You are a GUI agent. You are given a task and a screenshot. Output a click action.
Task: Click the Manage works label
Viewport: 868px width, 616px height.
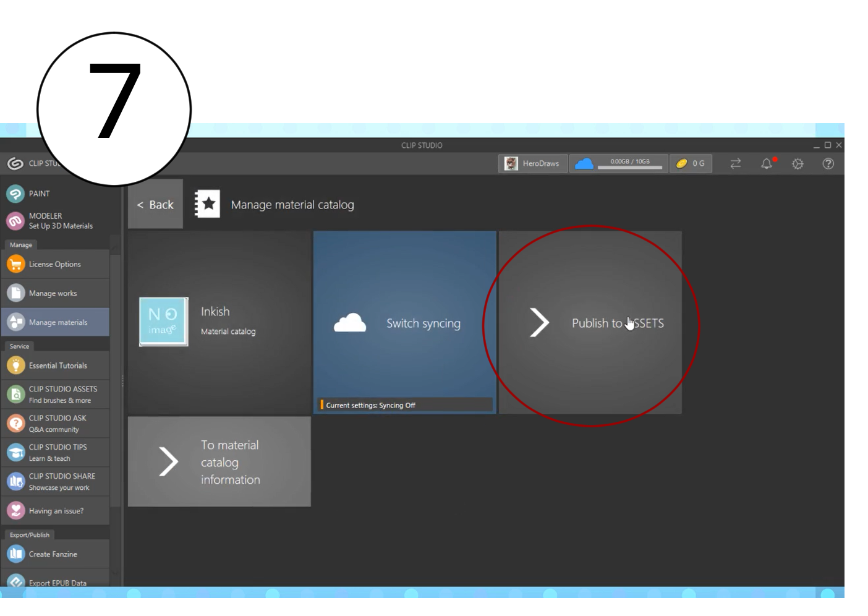[53, 293]
